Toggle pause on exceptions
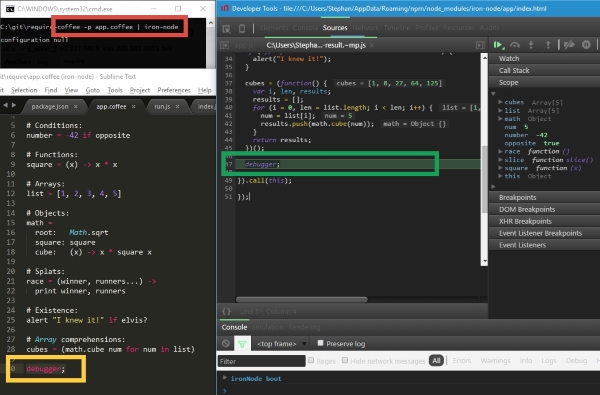The image size is (600, 395). pyautogui.click(x=586, y=45)
